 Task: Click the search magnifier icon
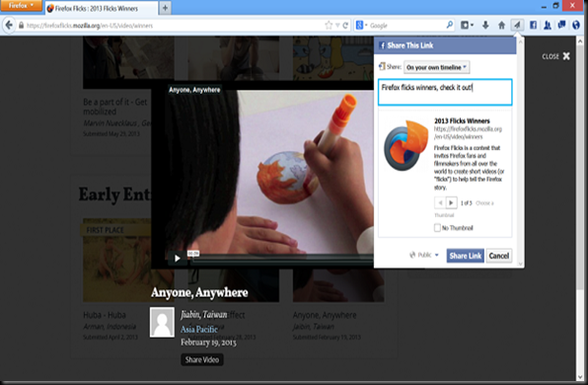point(449,25)
